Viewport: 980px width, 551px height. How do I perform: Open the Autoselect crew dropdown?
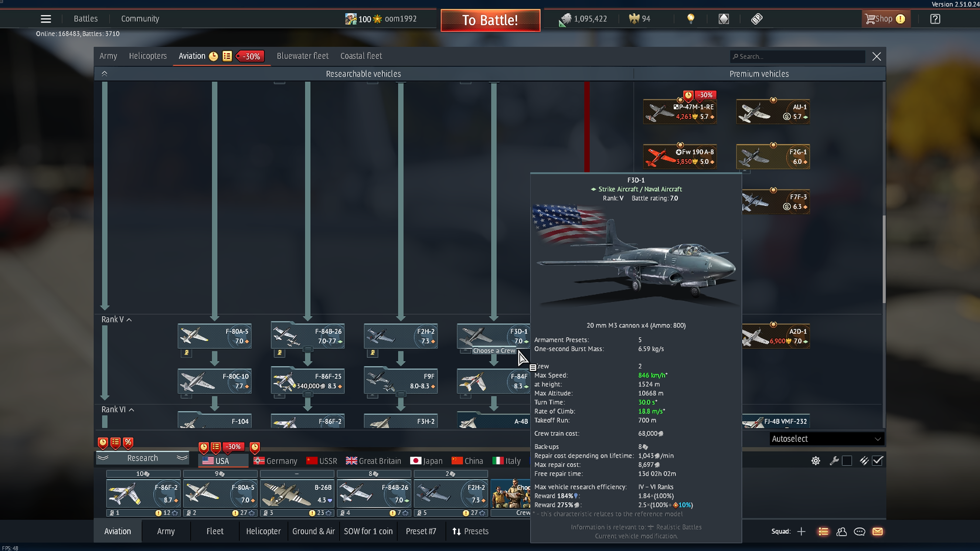[x=826, y=439]
